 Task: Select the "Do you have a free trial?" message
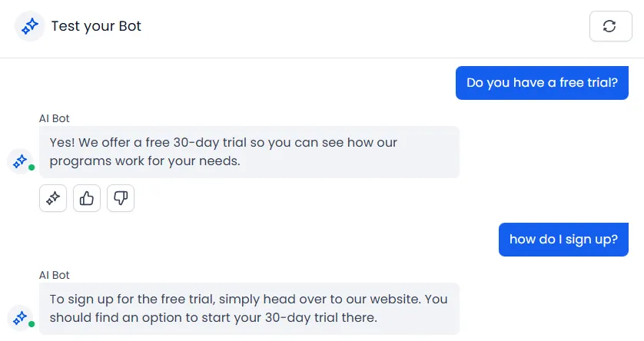[x=542, y=83]
